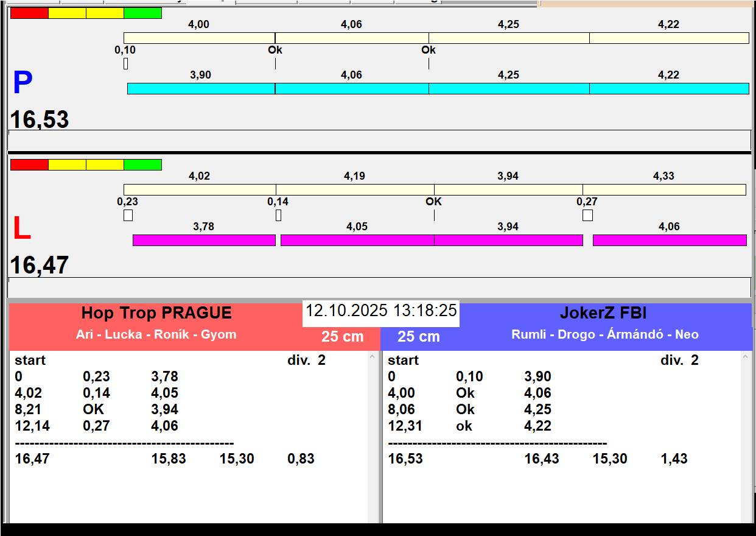Click the dog list Rumli - Drogo - Ármándó - Neo
This screenshot has width=756, height=536.
[605, 334]
